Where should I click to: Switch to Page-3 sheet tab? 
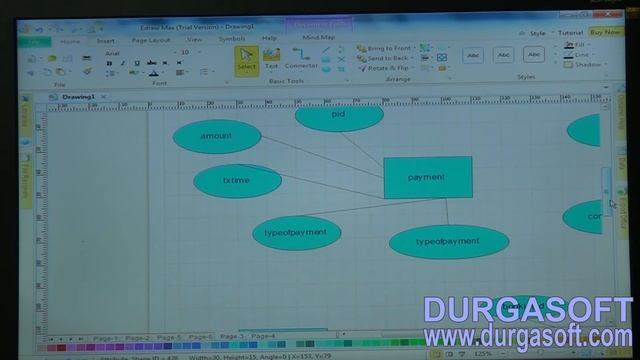coord(232,336)
